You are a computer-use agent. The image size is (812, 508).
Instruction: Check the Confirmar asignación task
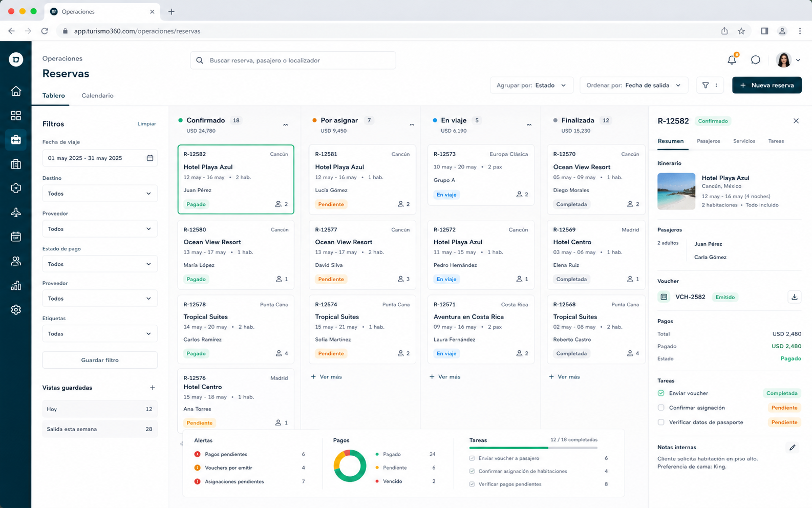[x=661, y=408]
